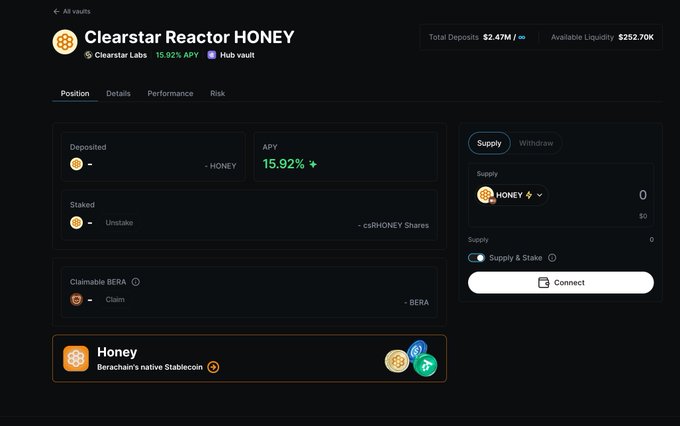680x426 pixels.
Task: Open Berachain's native Stablecoin arrow link
Action: [213, 367]
